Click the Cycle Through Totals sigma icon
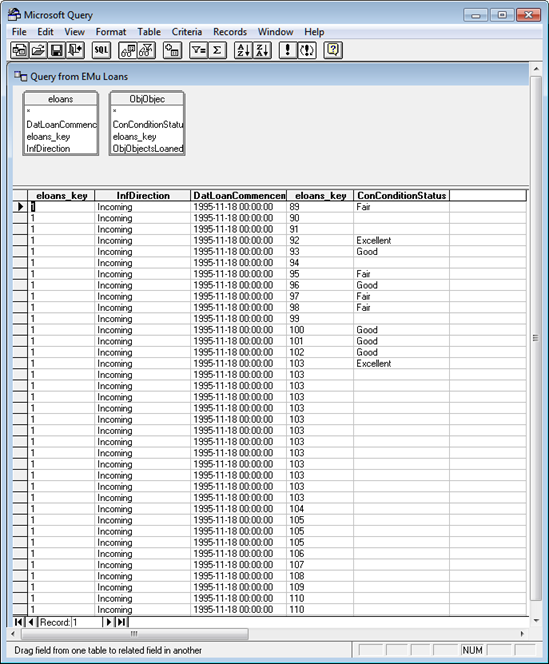Image resolution: width=549 pixels, height=664 pixels. point(217,50)
